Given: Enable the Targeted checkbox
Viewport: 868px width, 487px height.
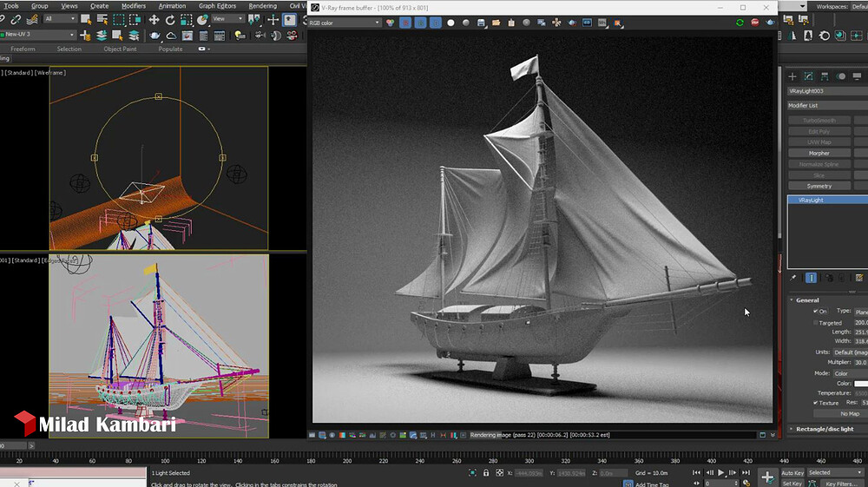Looking at the screenshot, I should click(x=815, y=322).
